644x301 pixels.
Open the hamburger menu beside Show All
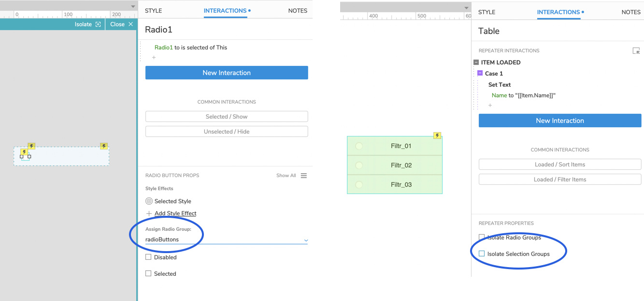tap(304, 176)
